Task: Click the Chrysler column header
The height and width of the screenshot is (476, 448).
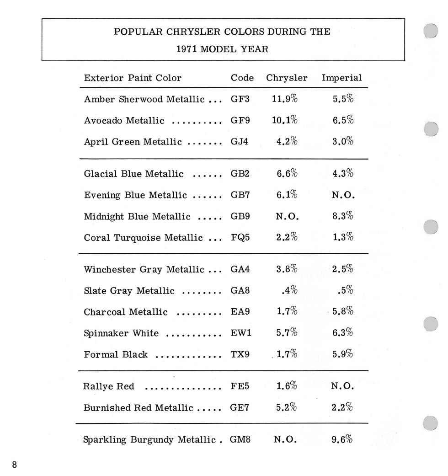Action: coord(287,78)
